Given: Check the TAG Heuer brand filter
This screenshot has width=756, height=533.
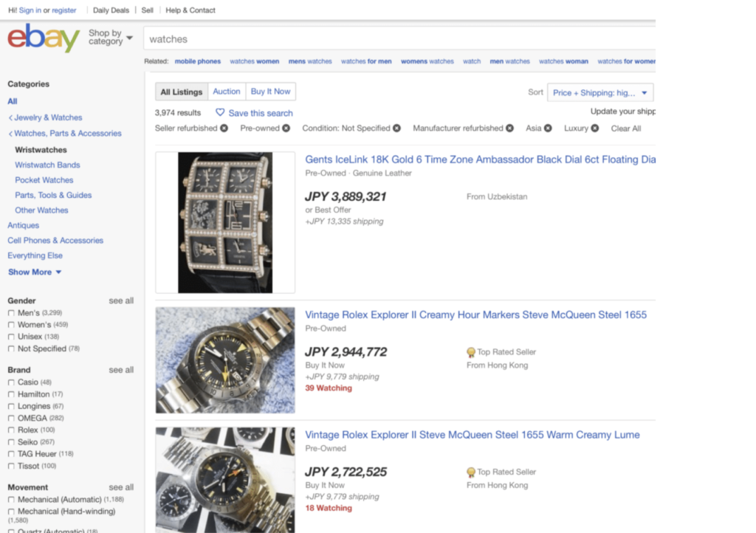Looking at the screenshot, I should click(11, 454).
